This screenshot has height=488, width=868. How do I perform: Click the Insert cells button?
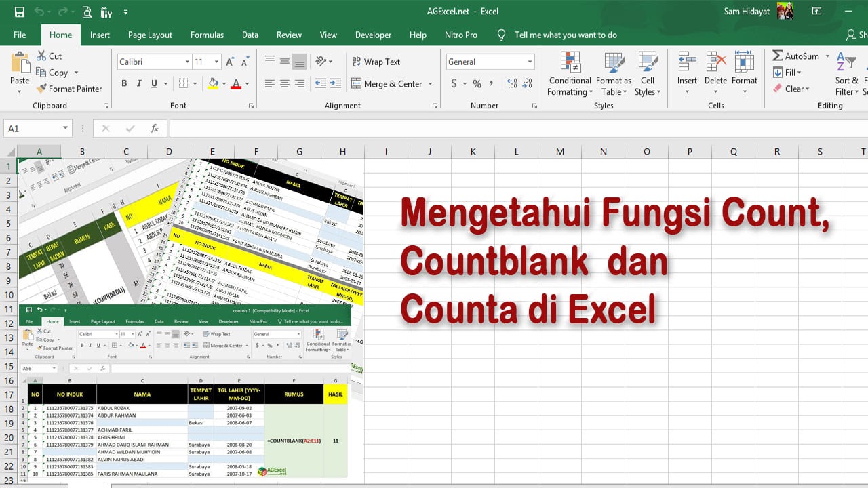tap(687, 74)
